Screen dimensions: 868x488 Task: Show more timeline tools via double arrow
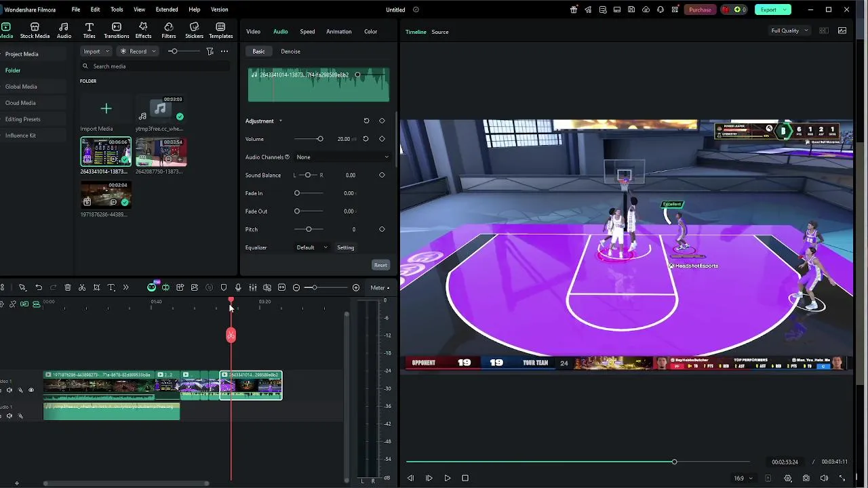[x=125, y=287]
